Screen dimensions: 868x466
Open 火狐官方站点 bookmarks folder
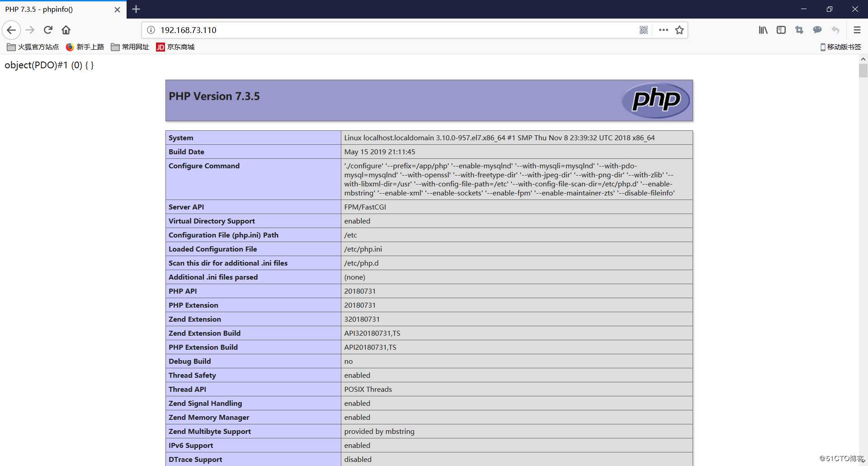pos(33,47)
